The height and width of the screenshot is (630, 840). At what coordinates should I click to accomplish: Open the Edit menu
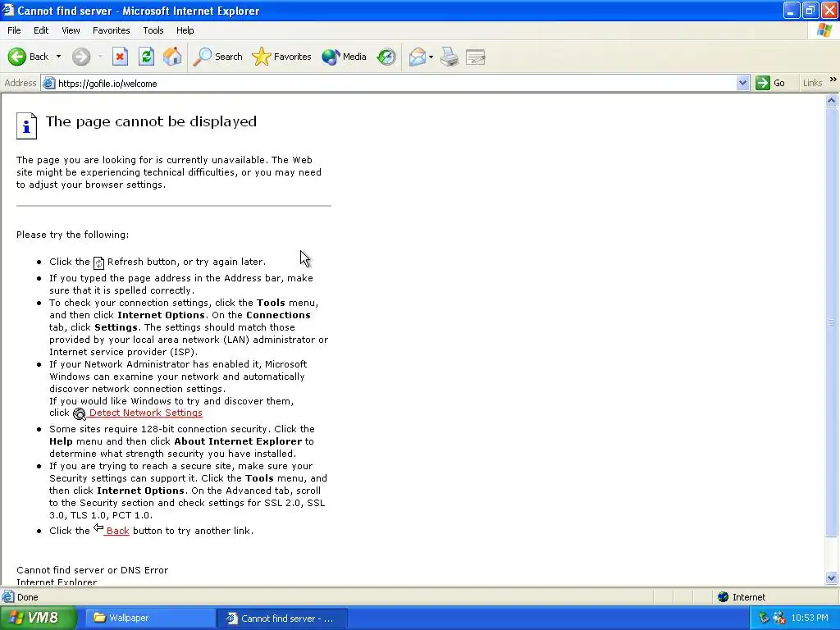41,30
